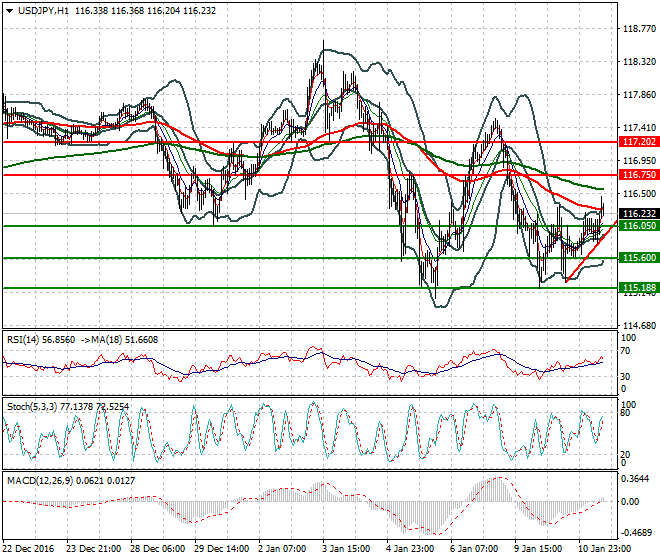Click the 23 Dec 21:00 time label
This screenshot has width=660, height=560.
(93, 549)
